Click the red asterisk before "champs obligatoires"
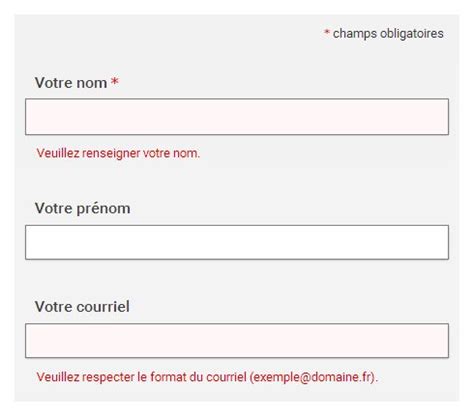Image resolution: width=474 pixels, height=416 pixels. (x=327, y=32)
